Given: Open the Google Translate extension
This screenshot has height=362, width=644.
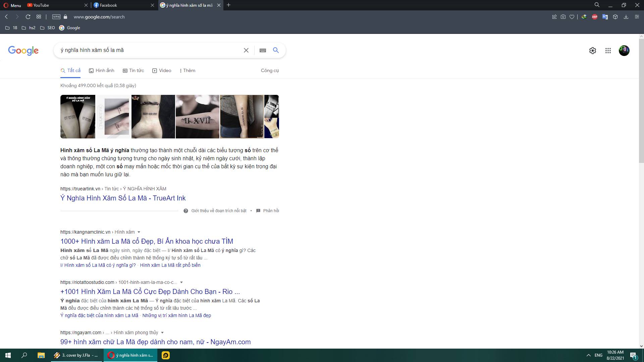Looking at the screenshot, I should 605,17.
